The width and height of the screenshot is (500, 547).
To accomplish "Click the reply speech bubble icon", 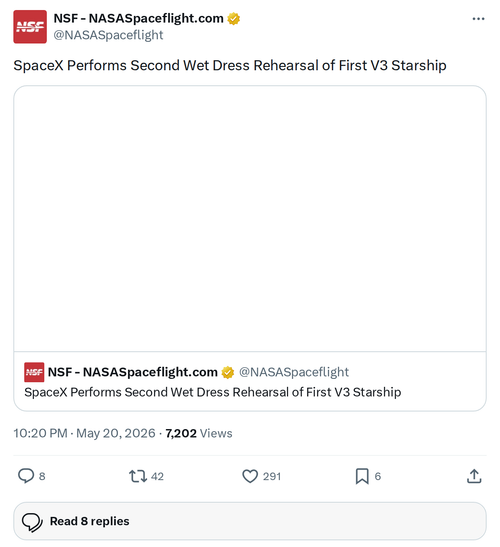I will (26, 476).
